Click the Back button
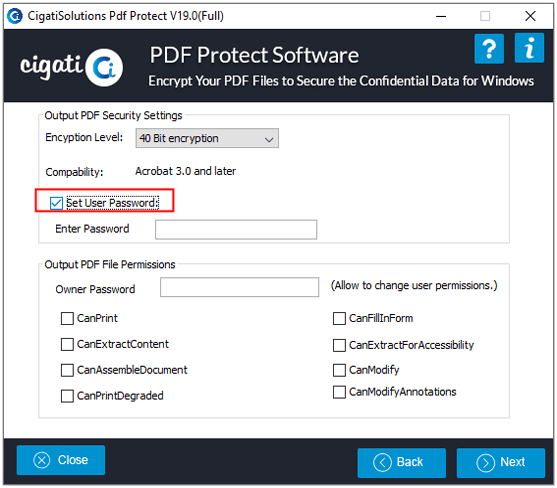557x488 pixels. [x=401, y=463]
